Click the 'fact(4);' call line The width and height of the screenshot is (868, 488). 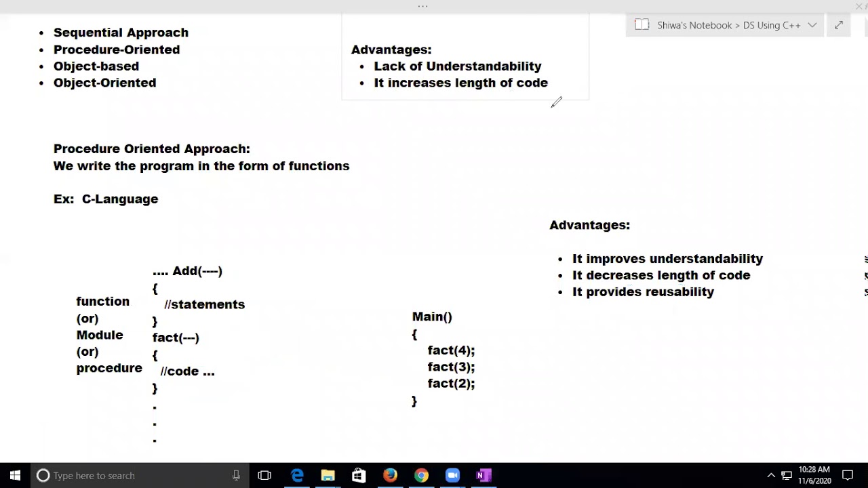pyautogui.click(x=451, y=350)
